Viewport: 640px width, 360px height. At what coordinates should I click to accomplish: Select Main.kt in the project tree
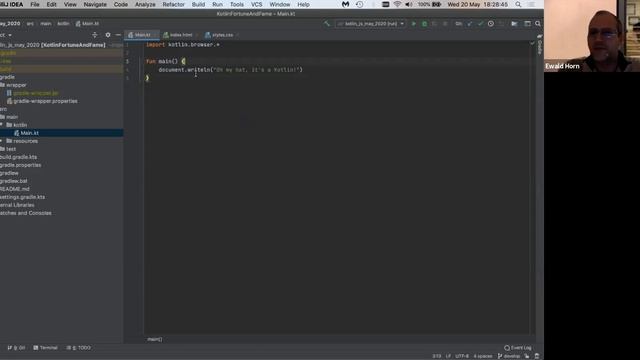[x=61, y=133]
